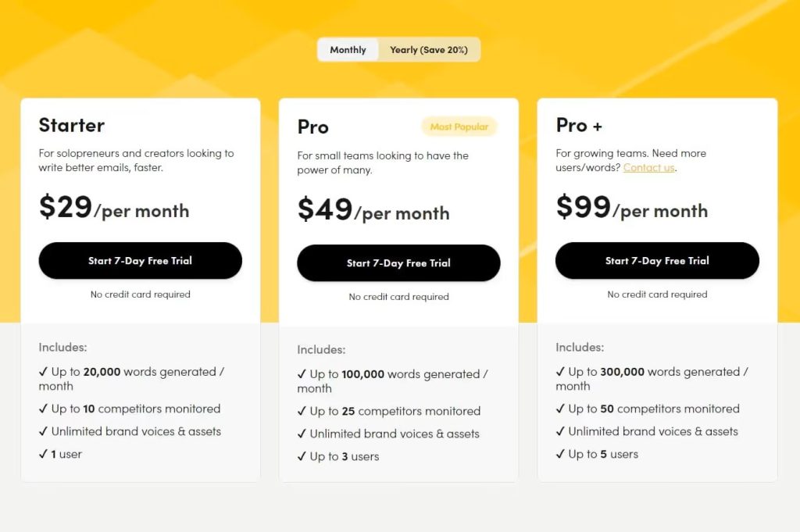This screenshot has height=532, width=800.
Task: Click the Most Popular badge
Action: coord(459,127)
